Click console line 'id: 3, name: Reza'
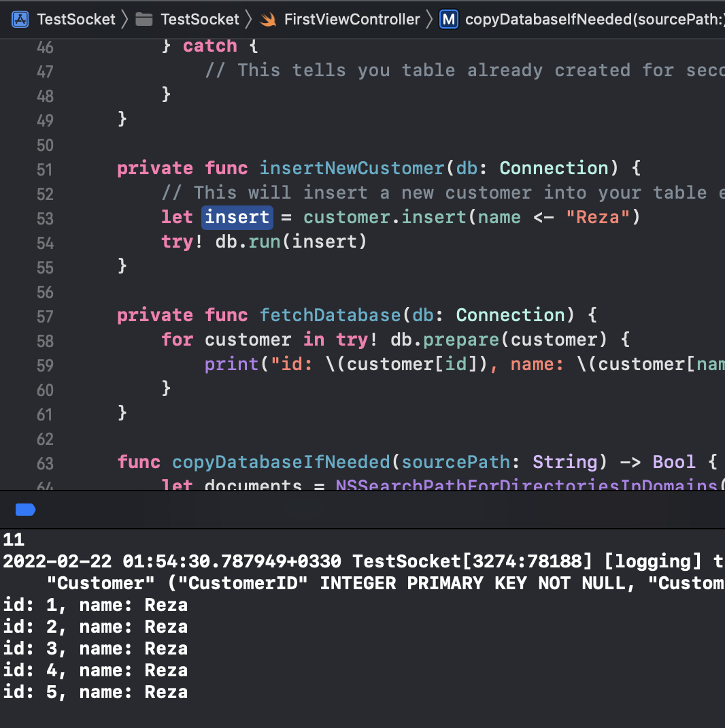 click(96, 648)
